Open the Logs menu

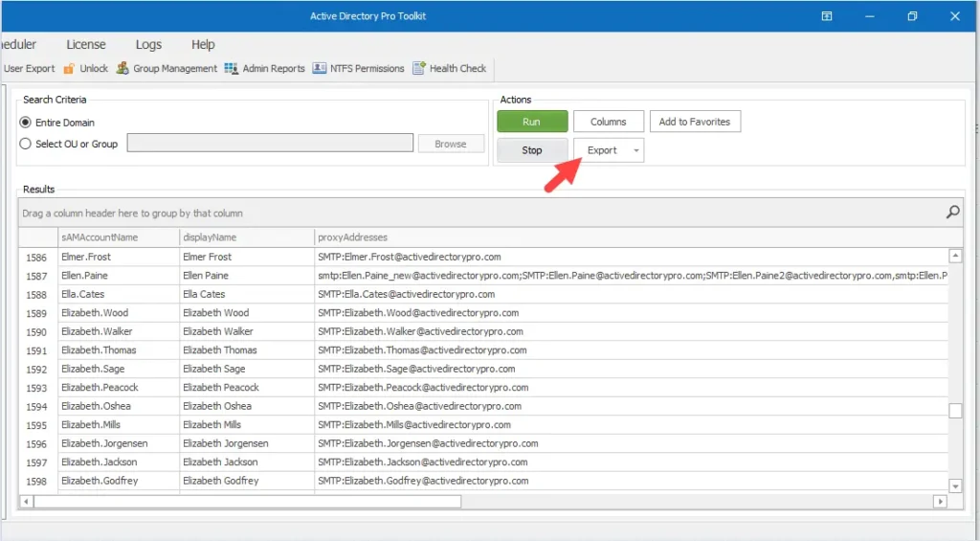pyautogui.click(x=148, y=44)
